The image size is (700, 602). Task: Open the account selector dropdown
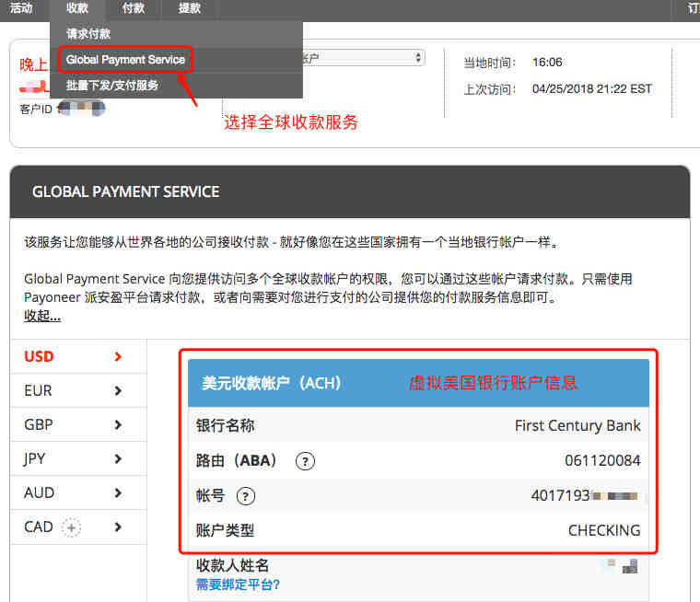point(364,58)
